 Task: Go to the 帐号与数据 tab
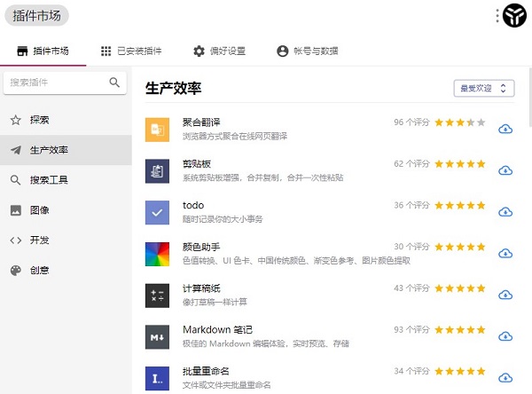(307, 51)
